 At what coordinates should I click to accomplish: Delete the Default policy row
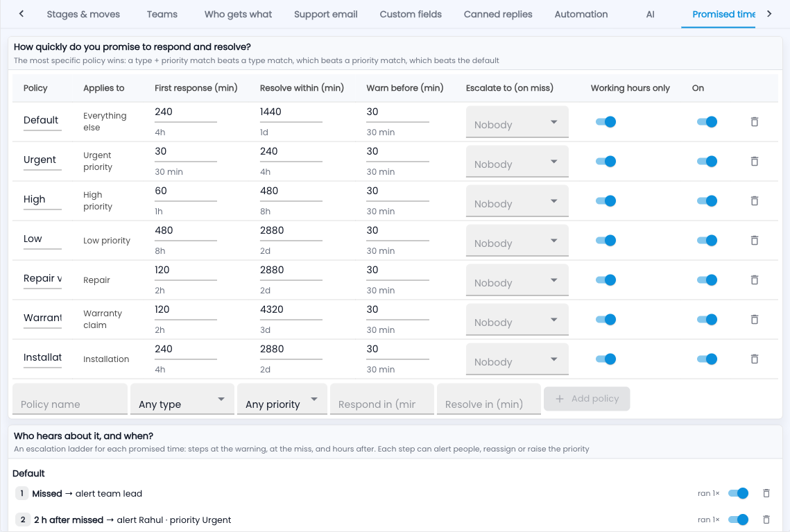click(x=754, y=122)
